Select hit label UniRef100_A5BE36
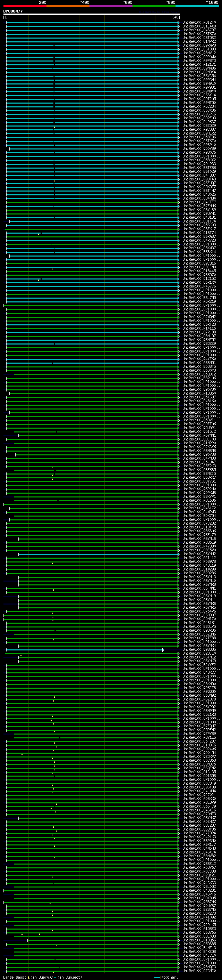This screenshot has height=980, width=222. (199, 137)
